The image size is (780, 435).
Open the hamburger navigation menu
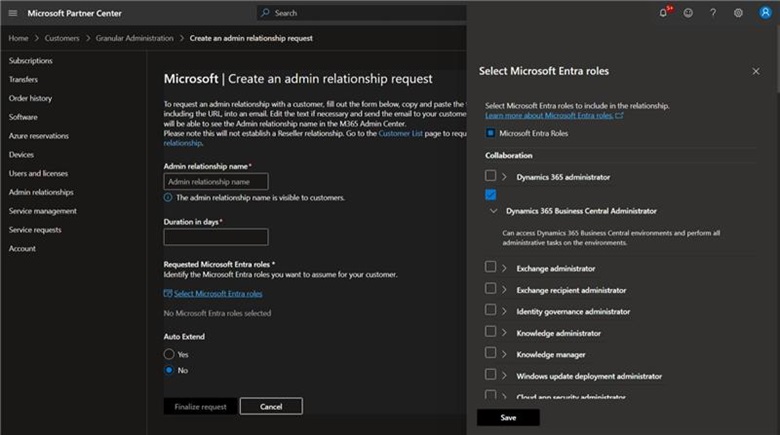click(x=13, y=13)
